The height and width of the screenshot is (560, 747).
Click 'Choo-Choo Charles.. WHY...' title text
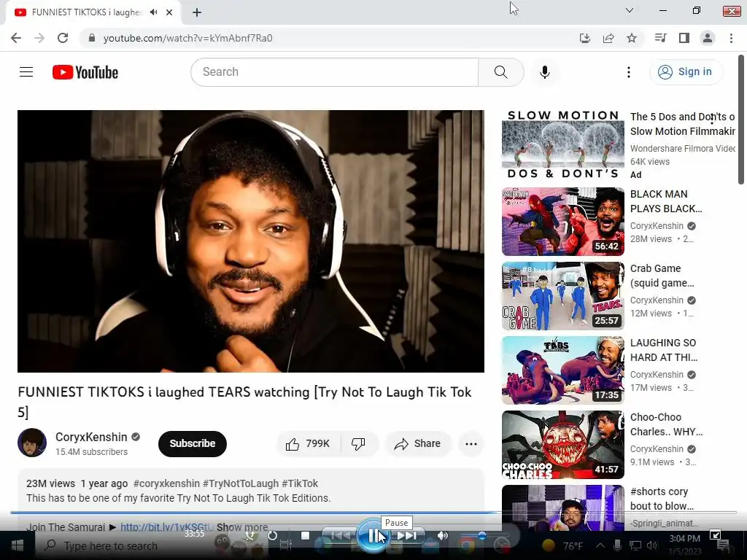click(667, 424)
